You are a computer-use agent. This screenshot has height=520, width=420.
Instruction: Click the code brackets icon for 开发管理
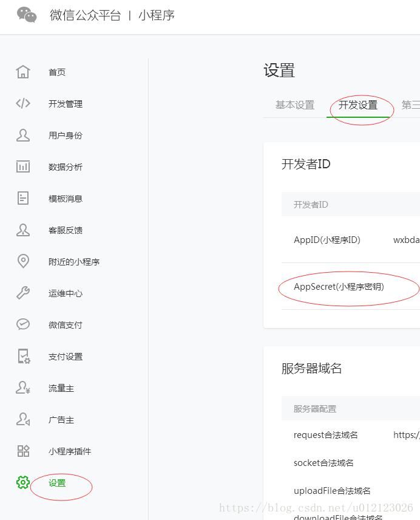point(23,103)
